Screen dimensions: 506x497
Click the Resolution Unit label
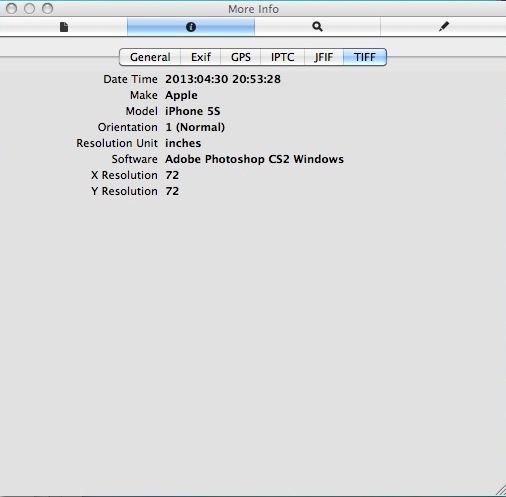[117, 143]
